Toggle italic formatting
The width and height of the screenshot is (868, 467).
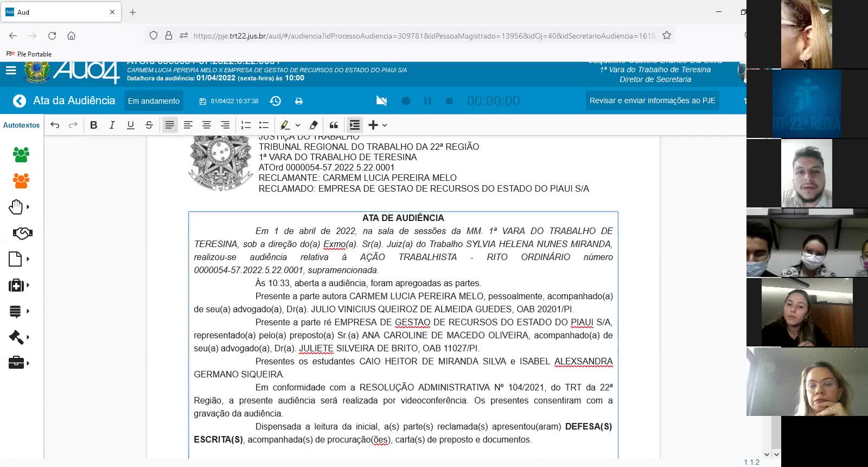click(112, 125)
